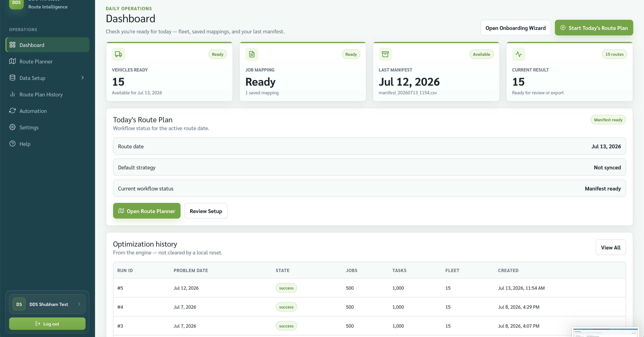Viewport: 644px width, 337px height.
Task: Click the Not synced default strategy value
Action: (x=607, y=167)
